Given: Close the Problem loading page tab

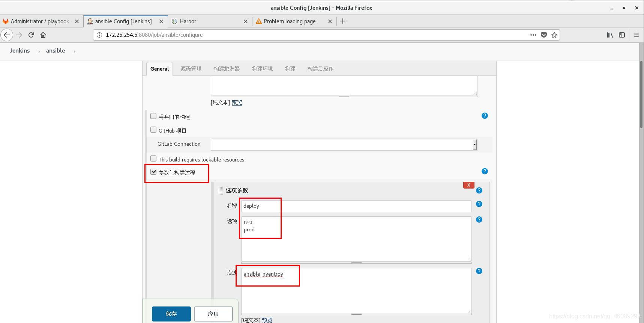Looking at the screenshot, I should click(330, 21).
